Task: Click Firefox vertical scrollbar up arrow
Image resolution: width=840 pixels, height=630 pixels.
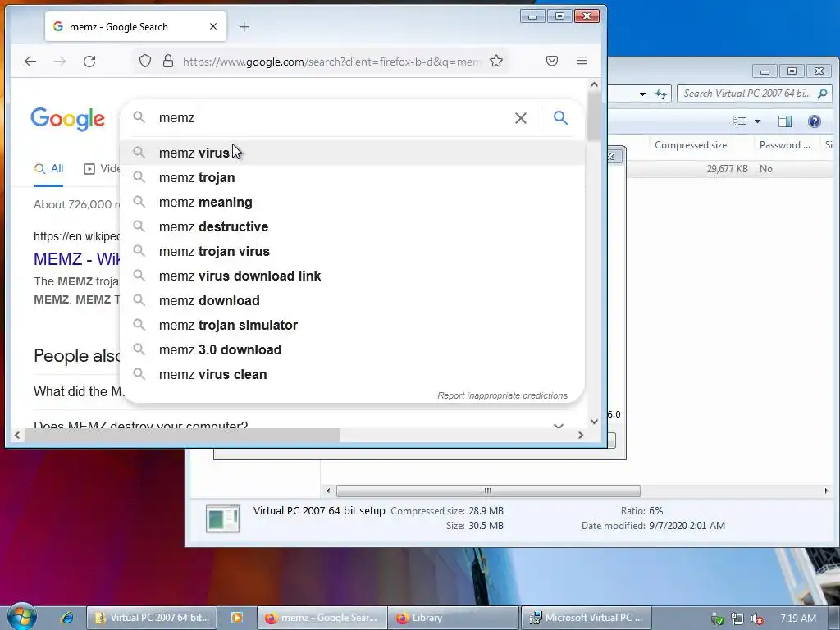Action: (x=594, y=84)
